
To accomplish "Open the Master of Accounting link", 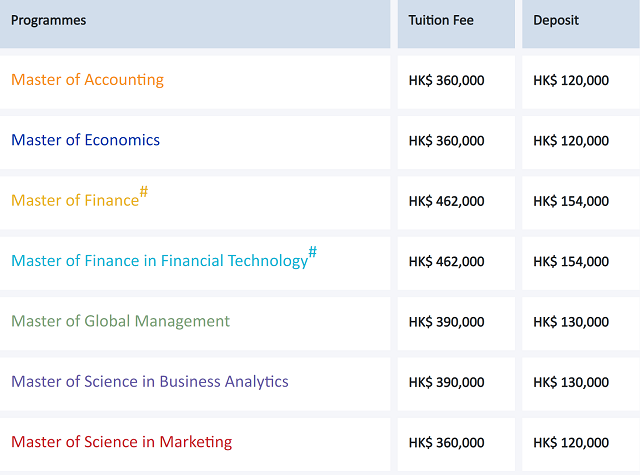I will [x=87, y=80].
